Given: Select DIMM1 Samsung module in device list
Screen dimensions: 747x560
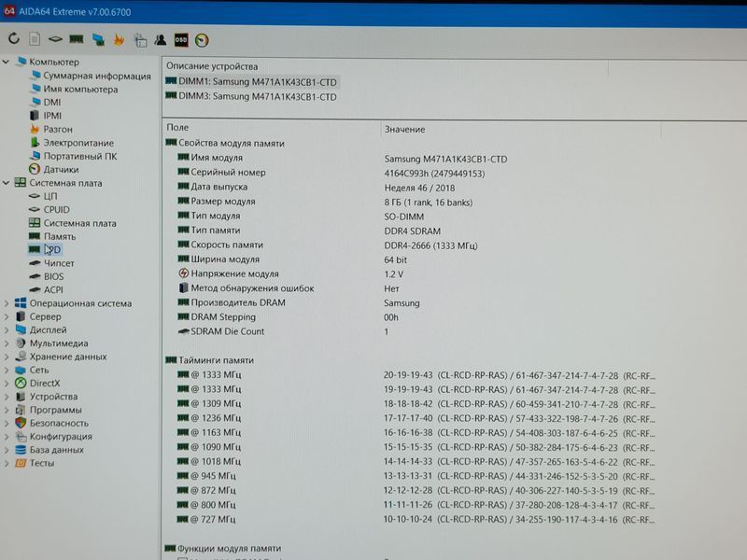Looking at the screenshot, I should (x=251, y=81).
